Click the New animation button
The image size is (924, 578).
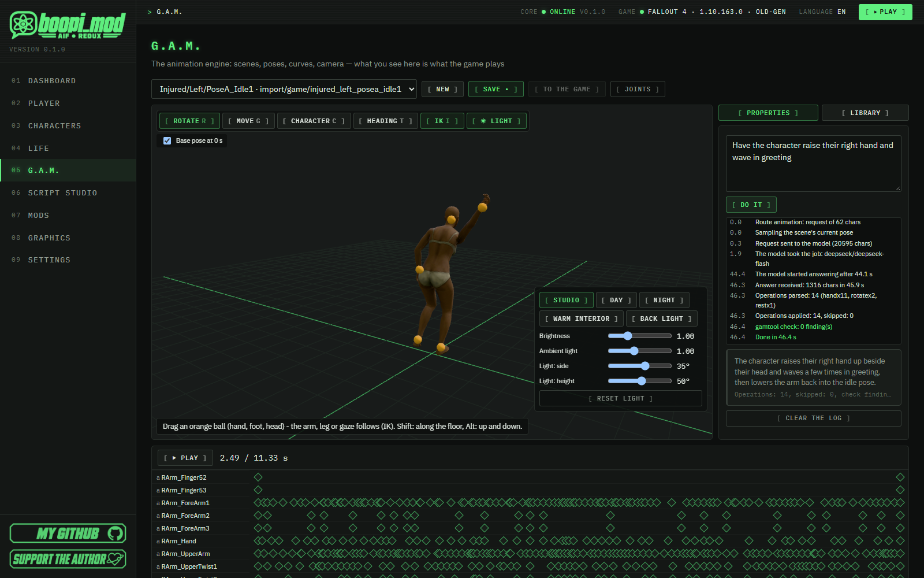(443, 89)
